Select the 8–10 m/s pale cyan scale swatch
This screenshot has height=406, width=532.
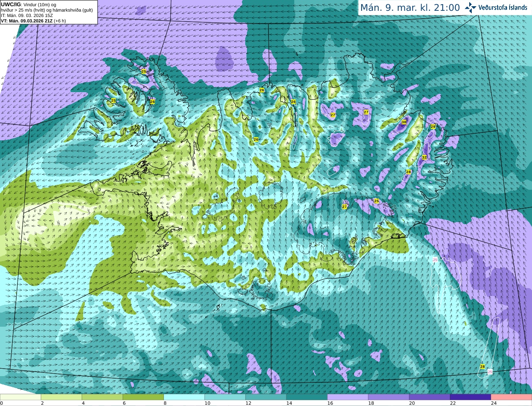coord(184,397)
